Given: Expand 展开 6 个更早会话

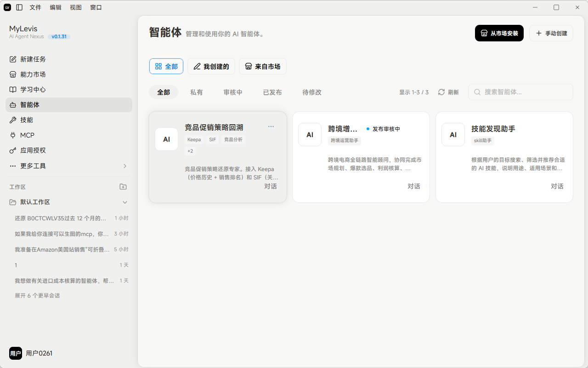Looking at the screenshot, I should (37, 296).
